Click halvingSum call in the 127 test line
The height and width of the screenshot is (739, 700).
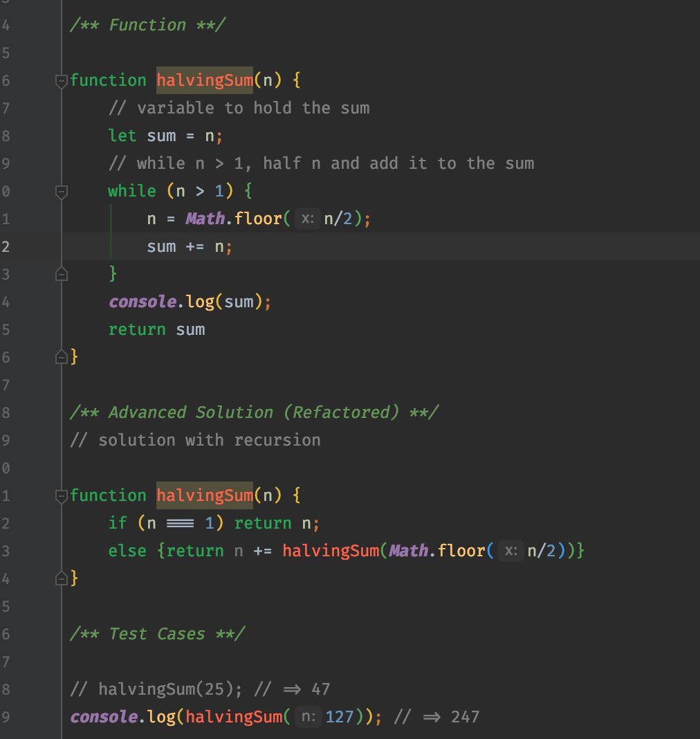[x=234, y=717]
